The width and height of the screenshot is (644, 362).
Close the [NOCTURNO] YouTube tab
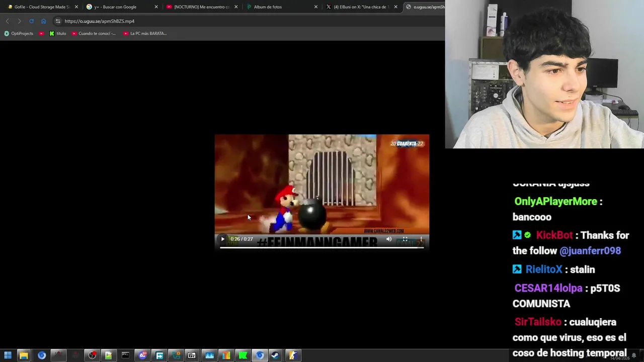[236, 7]
